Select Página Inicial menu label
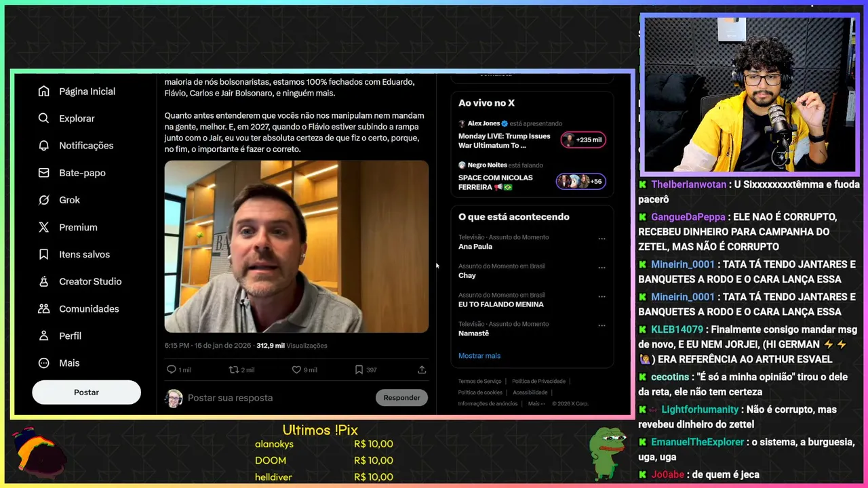Viewport: 868px width, 488px height. [x=87, y=91]
